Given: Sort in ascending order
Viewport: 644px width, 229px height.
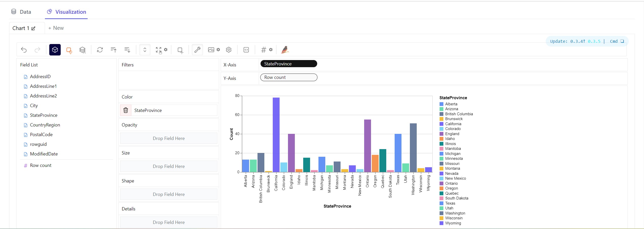Looking at the screenshot, I should coord(114,50).
